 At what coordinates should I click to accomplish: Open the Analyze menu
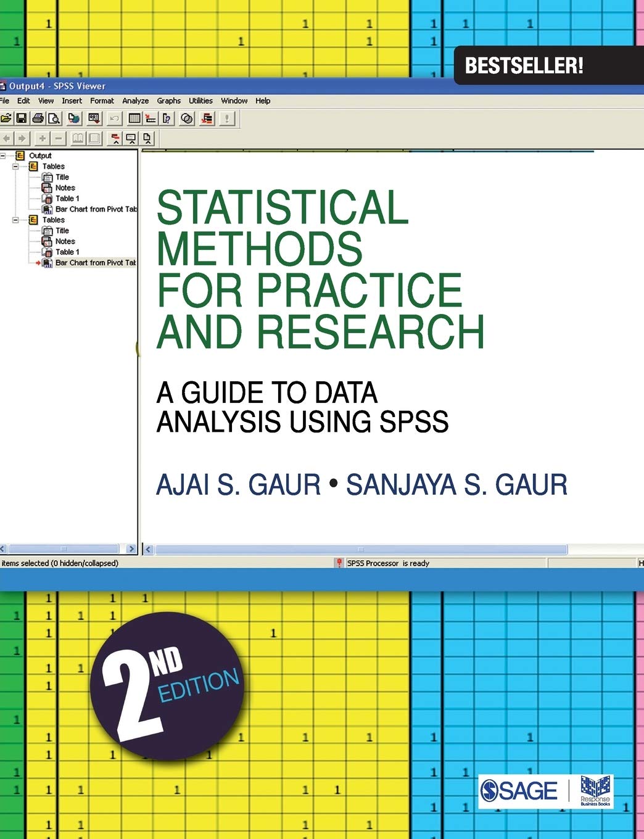point(135,101)
